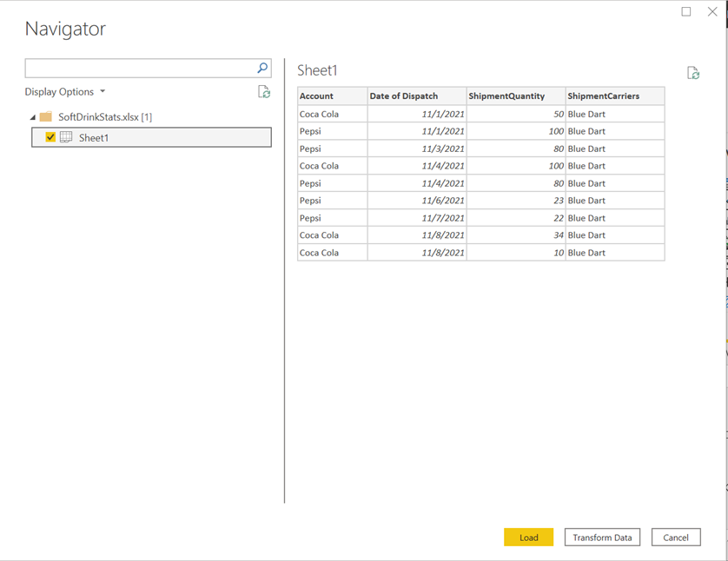Screen dimensions: 728x561
Task: Click inside the search box
Action: click(x=139, y=67)
